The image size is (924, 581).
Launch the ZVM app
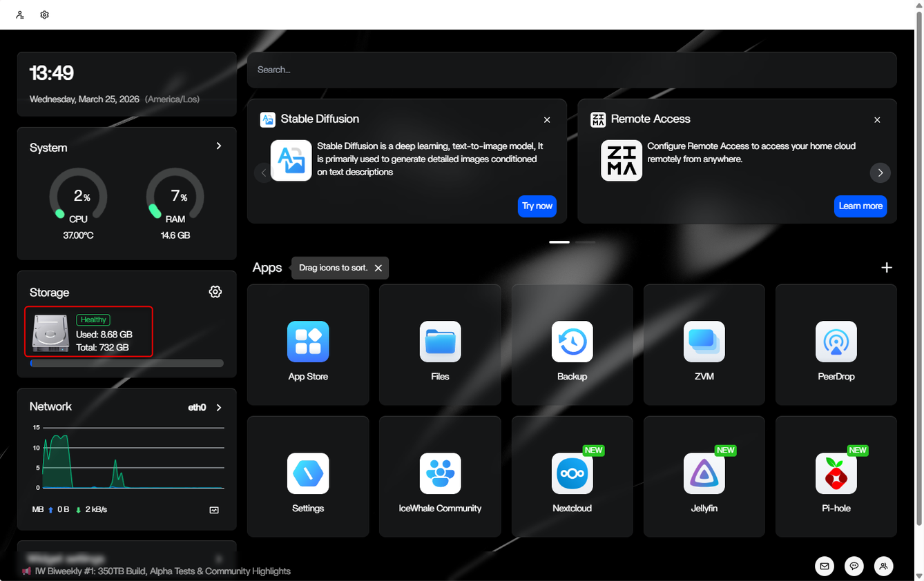[x=704, y=342]
